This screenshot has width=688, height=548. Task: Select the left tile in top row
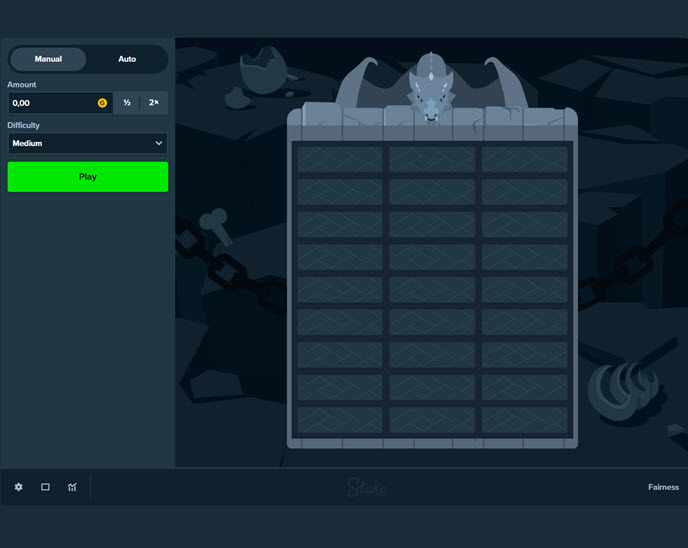coord(339,160)
